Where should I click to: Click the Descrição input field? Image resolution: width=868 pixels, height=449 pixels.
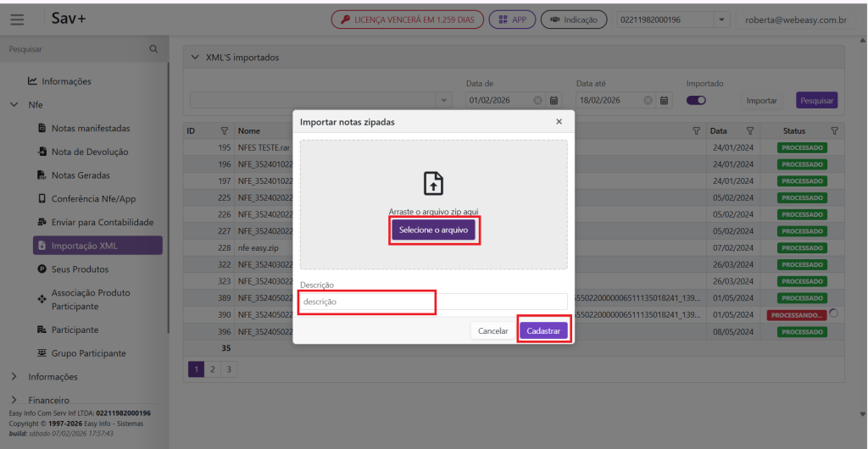(433, 302)
